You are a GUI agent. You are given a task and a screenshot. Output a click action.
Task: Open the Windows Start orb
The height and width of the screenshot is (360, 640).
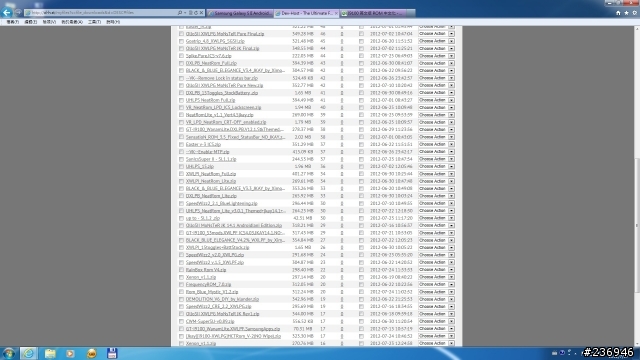[9, 353]
